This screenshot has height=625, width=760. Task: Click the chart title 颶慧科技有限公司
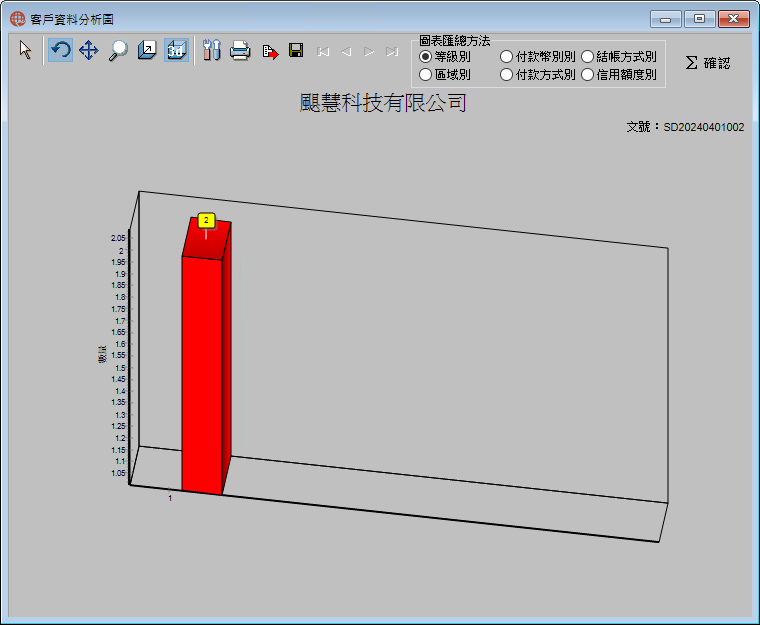383,103
